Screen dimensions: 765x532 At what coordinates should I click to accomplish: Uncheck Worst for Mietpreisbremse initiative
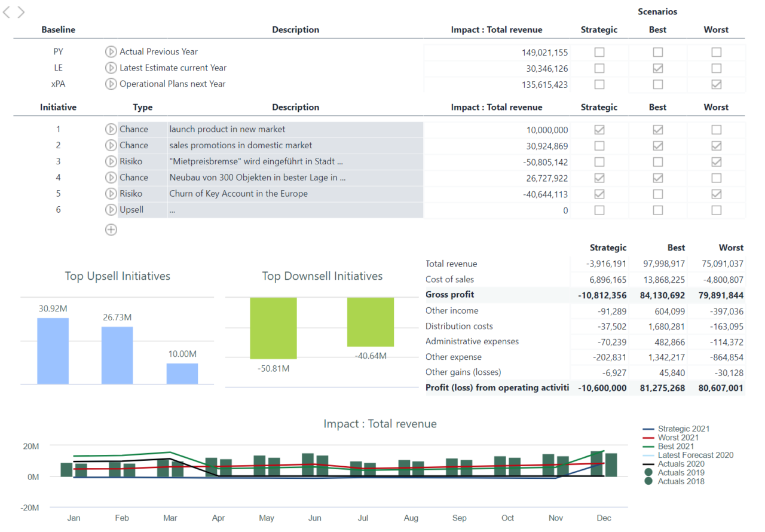(717, 162)
